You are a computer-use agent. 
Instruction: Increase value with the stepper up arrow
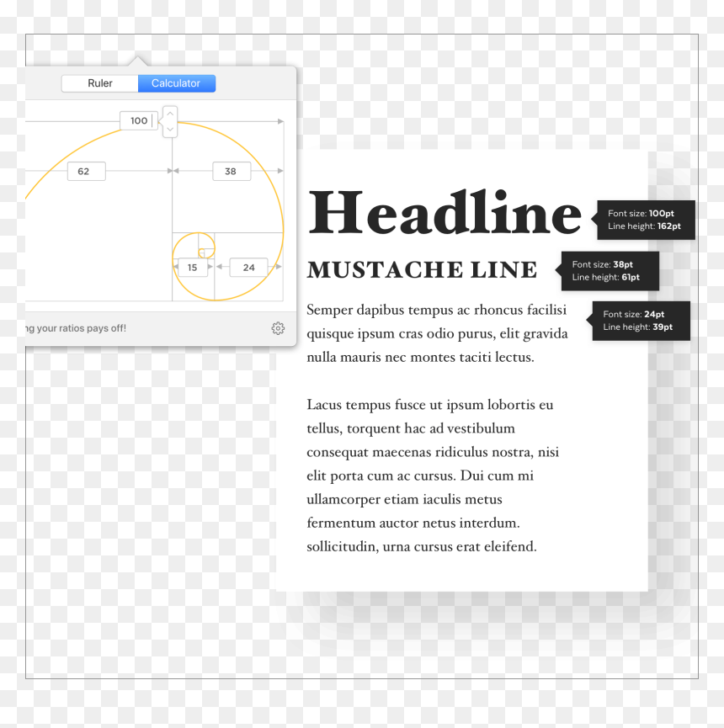[170, 114]
